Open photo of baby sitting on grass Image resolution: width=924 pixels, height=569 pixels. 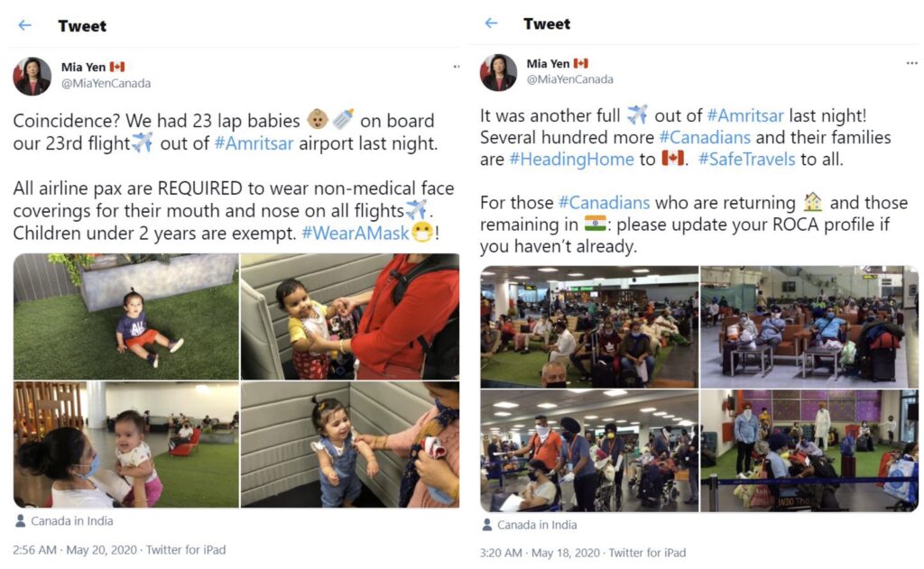126,317
